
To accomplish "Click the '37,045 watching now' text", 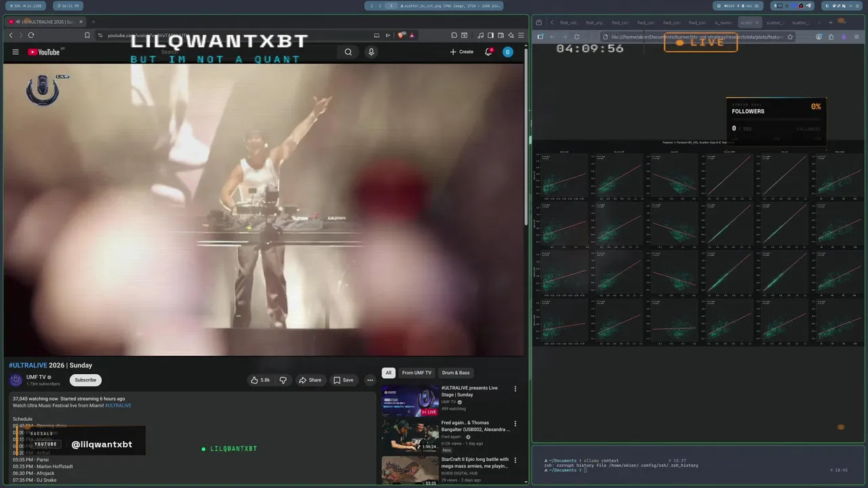I will click(x=35, y=399).
